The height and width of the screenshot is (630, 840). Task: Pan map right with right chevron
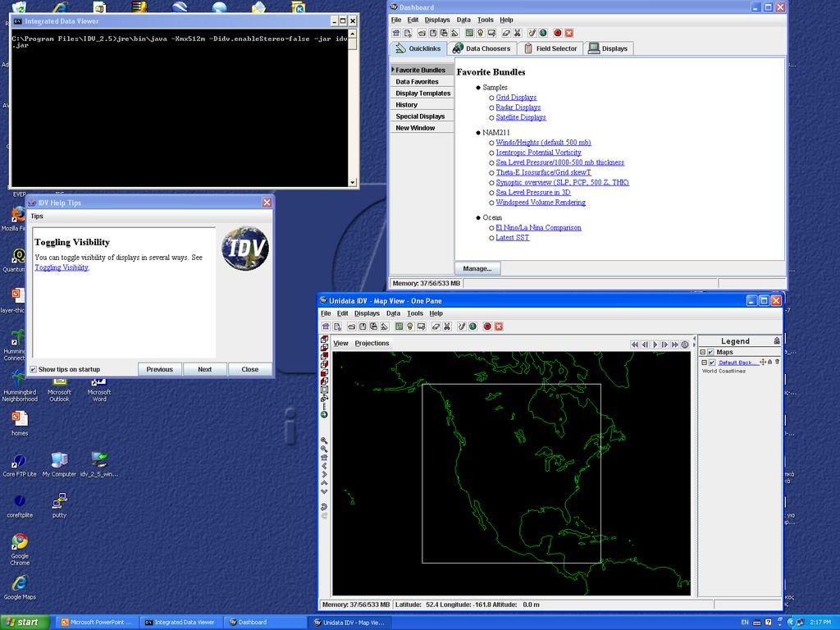[x=324, y=474]
